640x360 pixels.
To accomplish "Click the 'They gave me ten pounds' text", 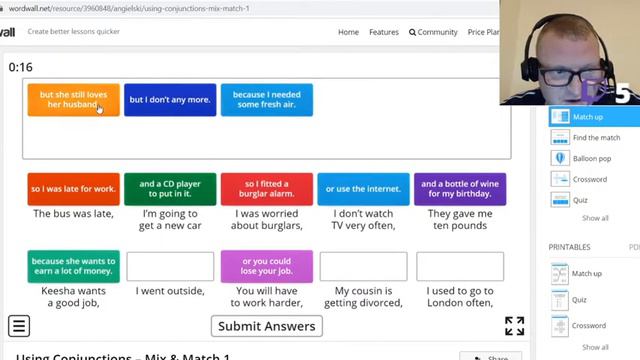I will 460,220.
